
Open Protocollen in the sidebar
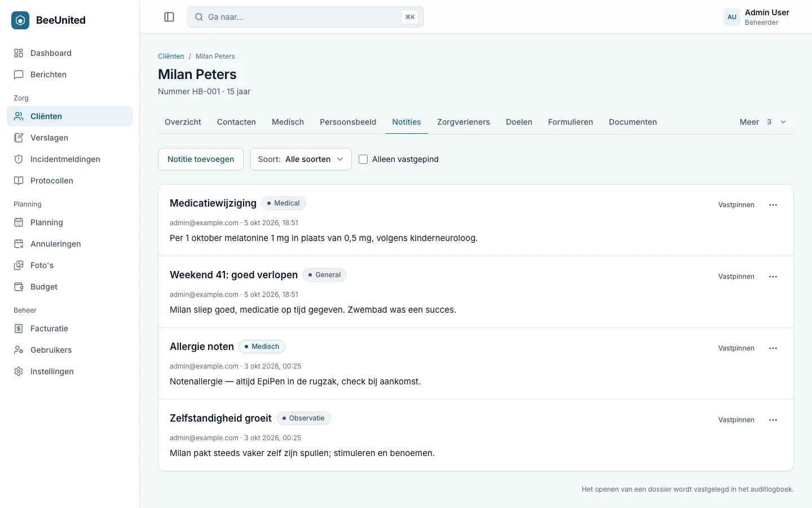(x=69, y=181)
